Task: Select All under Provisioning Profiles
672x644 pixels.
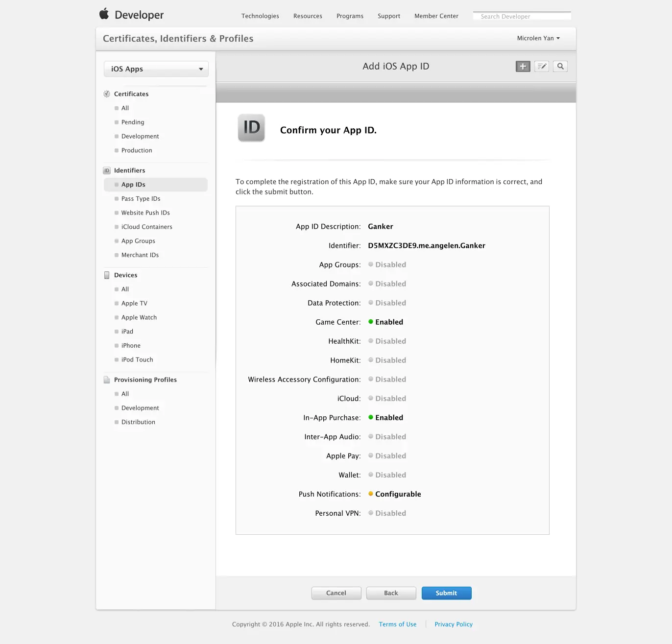Action: click(125, 394)
